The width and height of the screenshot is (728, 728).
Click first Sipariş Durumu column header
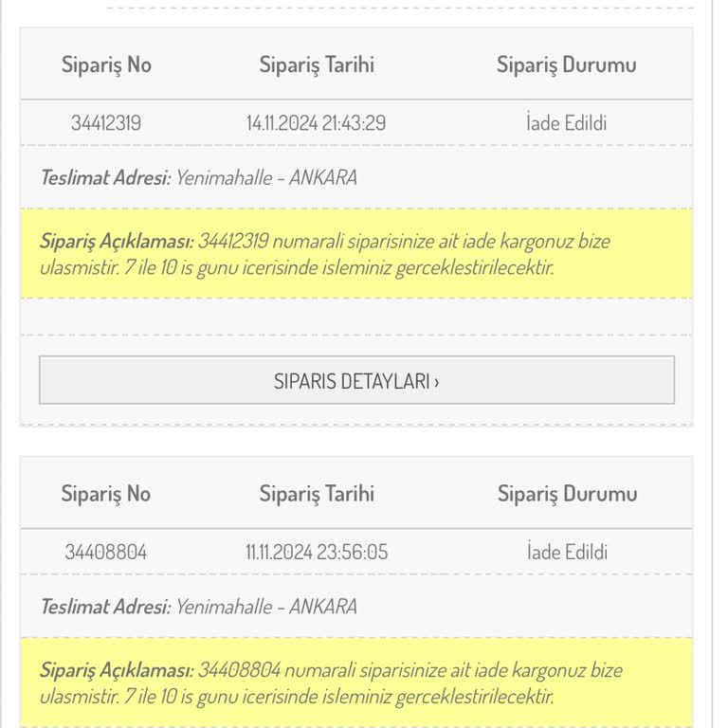(x=567, y=64)
